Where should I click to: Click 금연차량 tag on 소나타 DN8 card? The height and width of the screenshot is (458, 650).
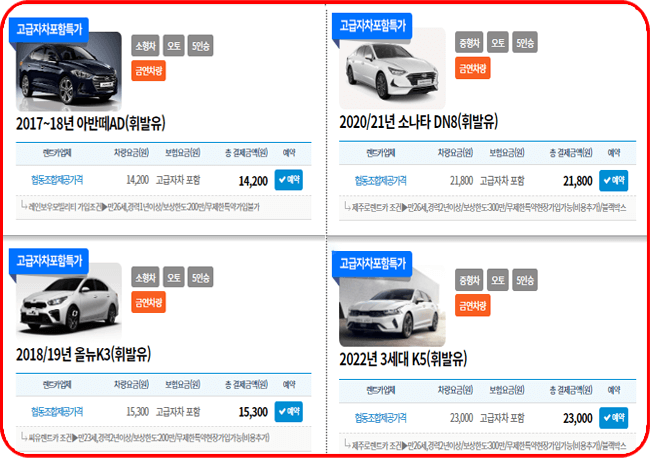tap(473, 68)
